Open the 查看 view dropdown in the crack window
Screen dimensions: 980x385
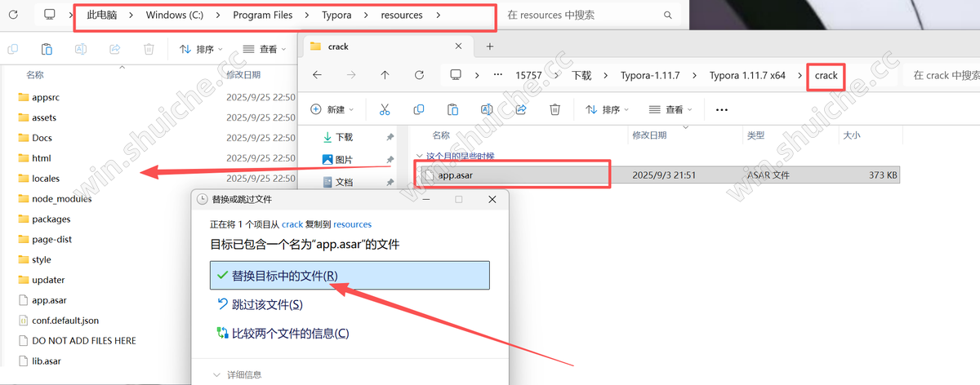coord(671,109)
